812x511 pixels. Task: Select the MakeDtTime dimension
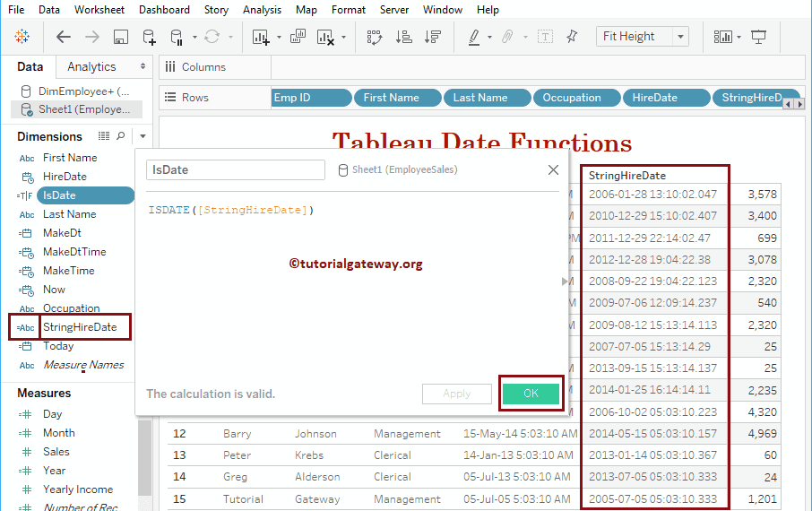(74, 252)
